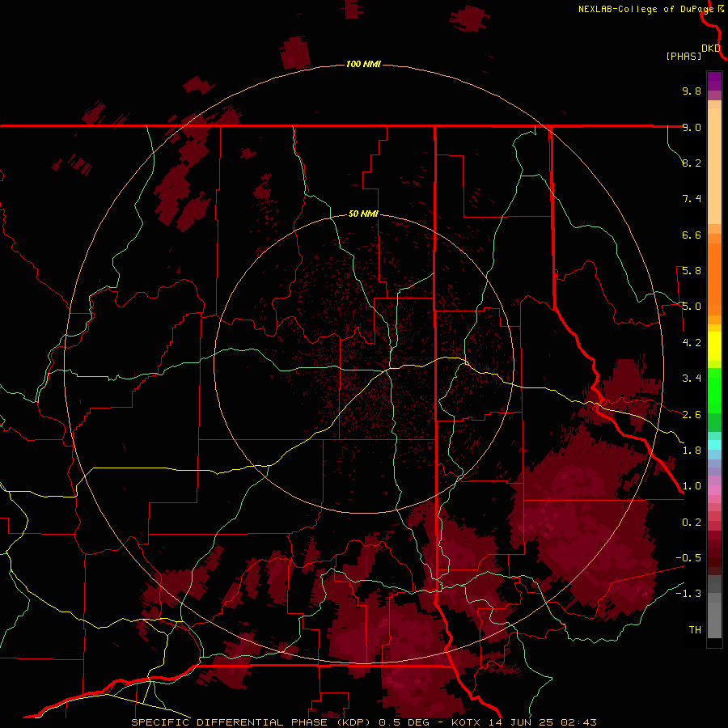Click the light peach legend color band
This screenshot has height=728, width=728.
coord(714,166)
